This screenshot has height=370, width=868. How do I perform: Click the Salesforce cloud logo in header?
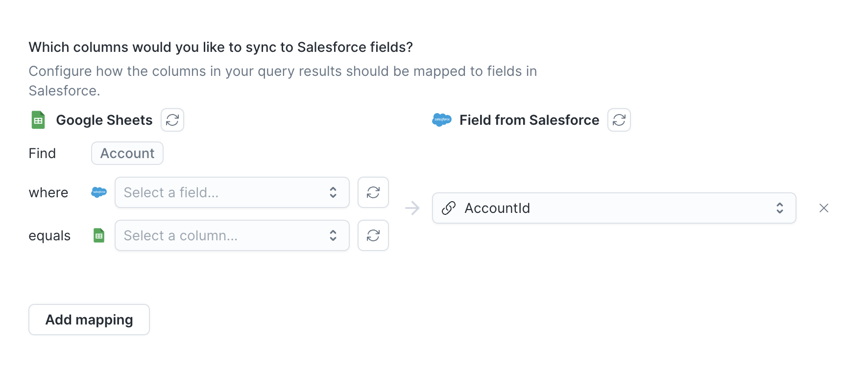click(x=442, y=119)
